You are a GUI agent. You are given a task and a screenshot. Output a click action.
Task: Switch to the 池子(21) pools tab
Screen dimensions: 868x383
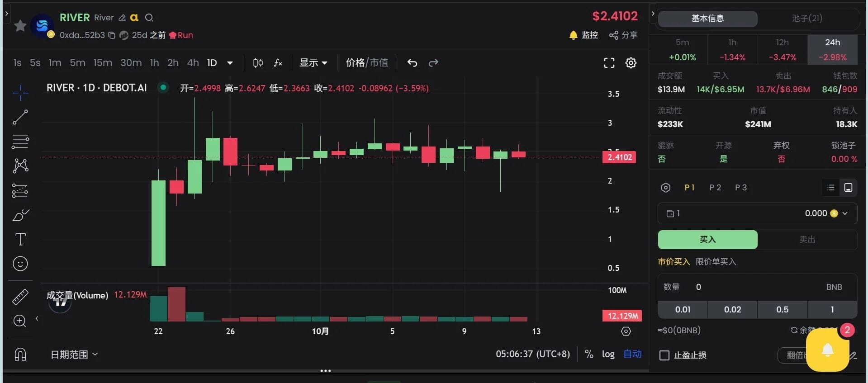pos(807,19)
